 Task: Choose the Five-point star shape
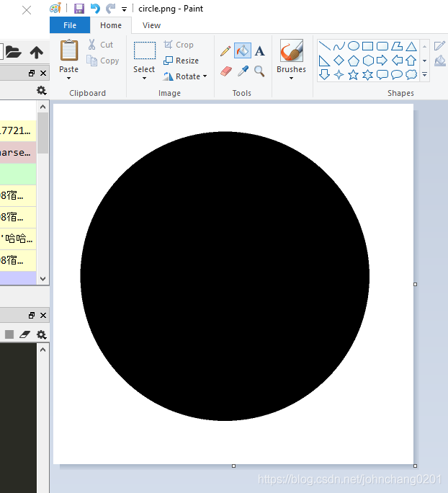354,75
